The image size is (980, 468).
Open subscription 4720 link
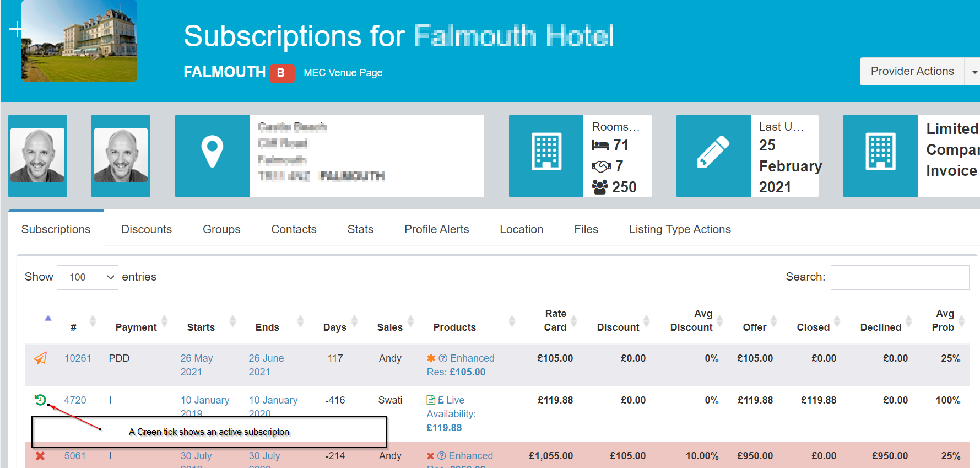(75, 400)
